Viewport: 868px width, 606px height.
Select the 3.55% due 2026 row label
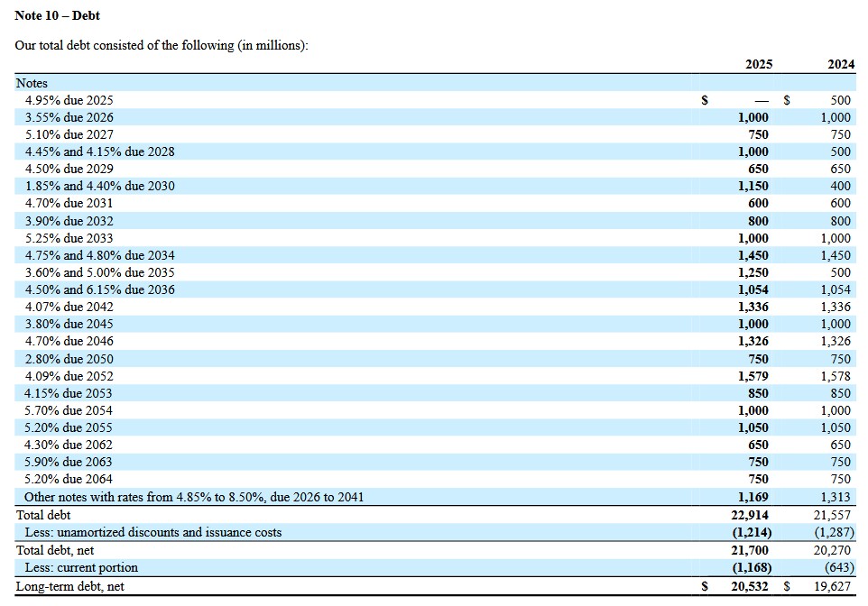pyautogui.click(x=69, y=117)
